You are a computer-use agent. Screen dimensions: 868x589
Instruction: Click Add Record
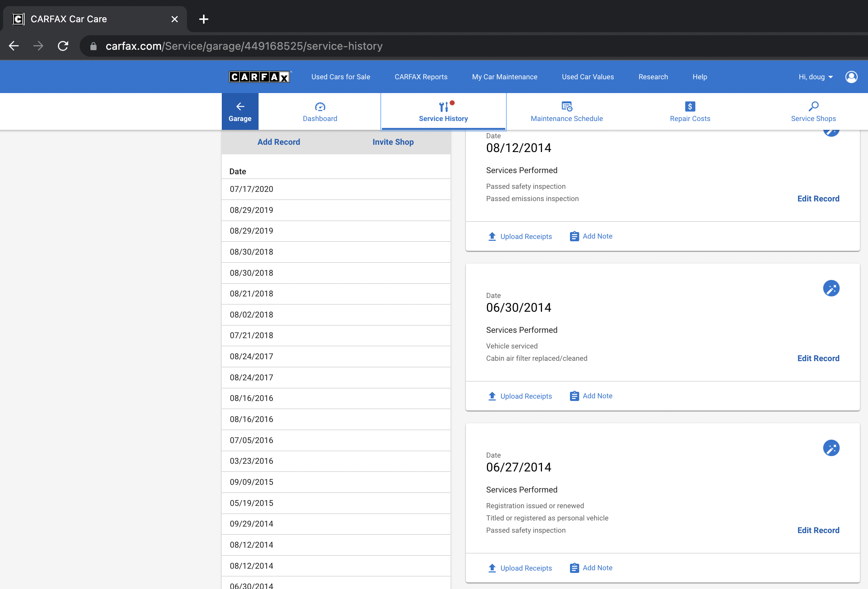[278, 142]
